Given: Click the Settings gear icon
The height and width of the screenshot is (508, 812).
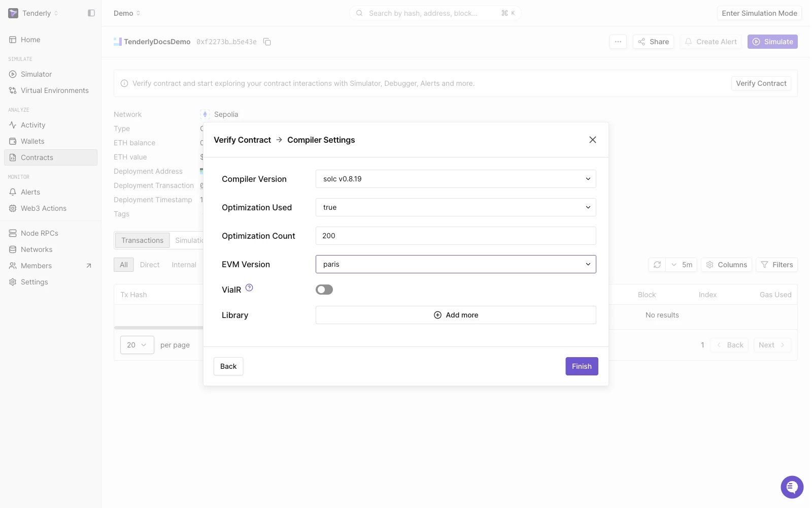Looking at the screenshot, I should click(x=13, y=282).
